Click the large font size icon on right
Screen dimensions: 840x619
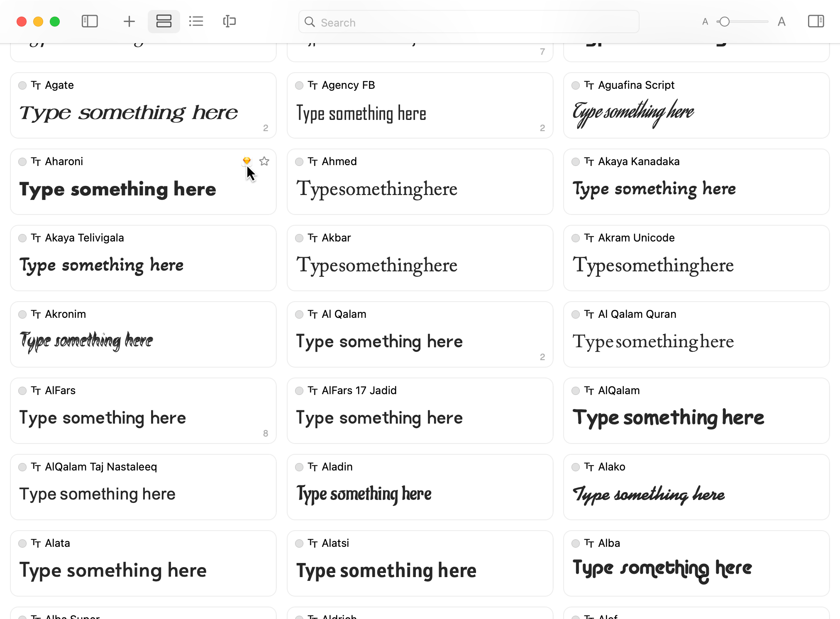(x=781, y=22)
